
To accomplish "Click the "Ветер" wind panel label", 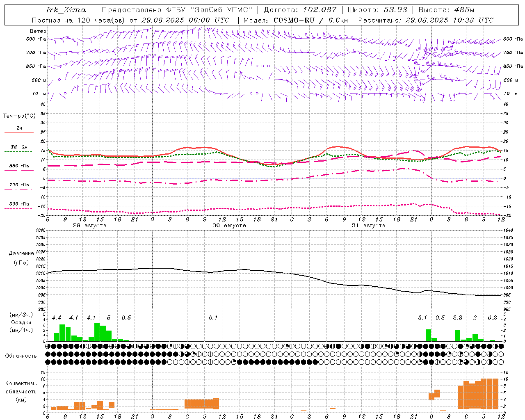I will pyautogui.click(x=38, y=31).
